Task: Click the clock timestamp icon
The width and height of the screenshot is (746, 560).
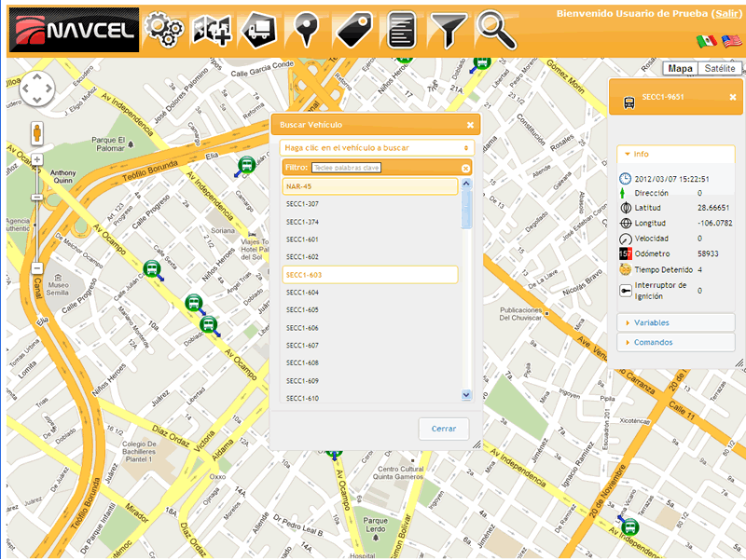Action: click(x=625, y=179)
